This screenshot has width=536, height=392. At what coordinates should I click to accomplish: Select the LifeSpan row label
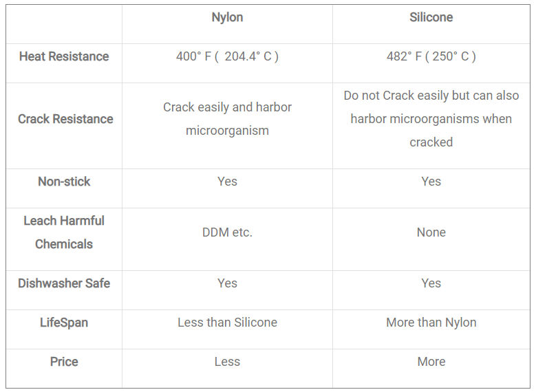(64, 323)
